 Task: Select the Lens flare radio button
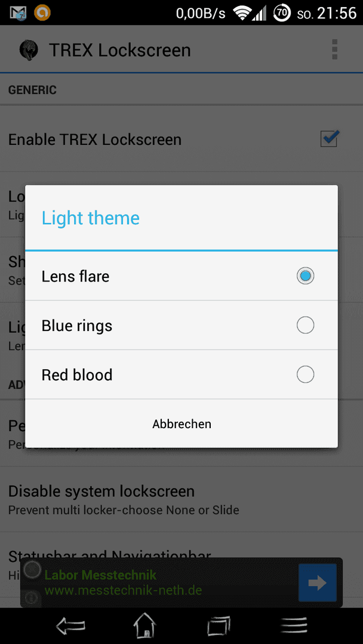[x=305, y=276]
